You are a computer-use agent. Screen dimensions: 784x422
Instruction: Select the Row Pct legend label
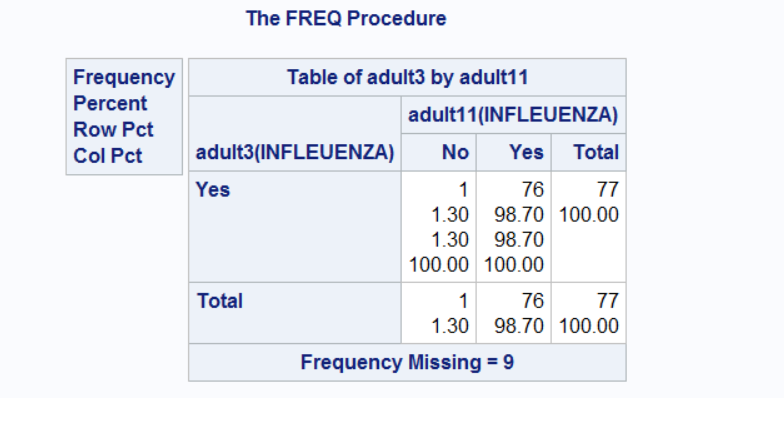coord(113,130)
